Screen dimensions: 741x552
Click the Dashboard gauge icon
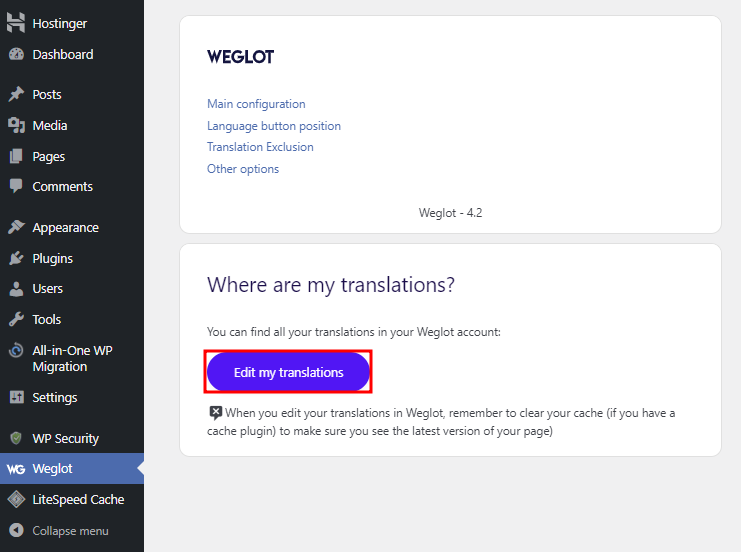(x=16, y=55)
